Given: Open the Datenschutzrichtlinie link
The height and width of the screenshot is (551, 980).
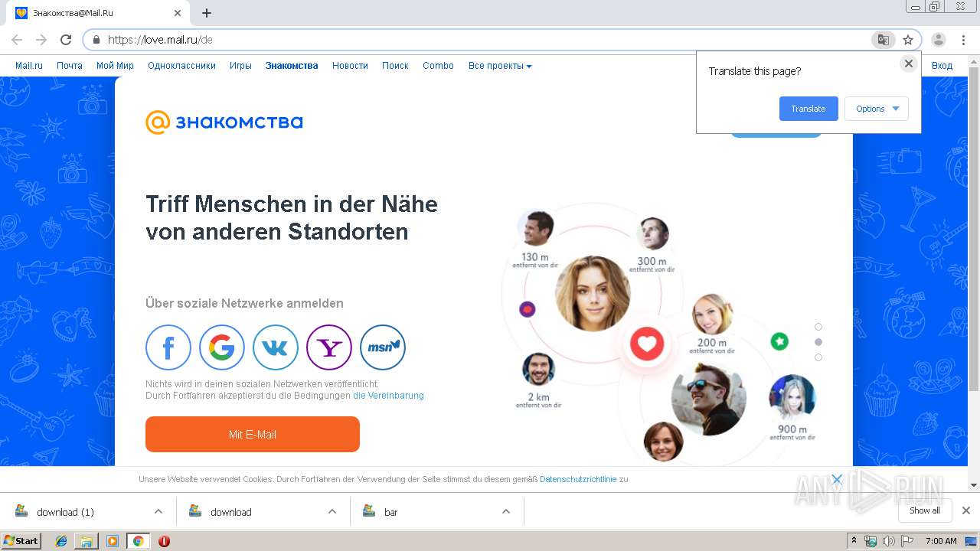Looking at the screenshot, I should [x=578, y=479].
